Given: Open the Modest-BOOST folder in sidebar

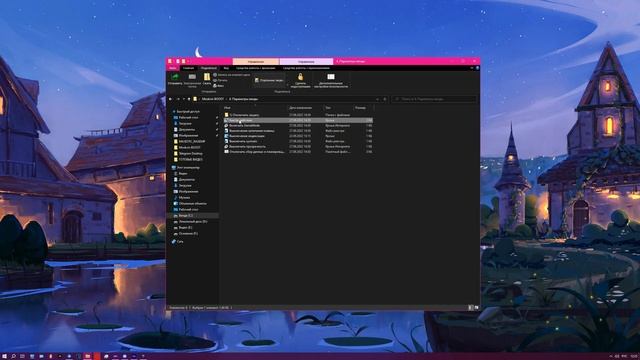Looking at the screenshot, I should pyautogui.click(x=187, y=147).
